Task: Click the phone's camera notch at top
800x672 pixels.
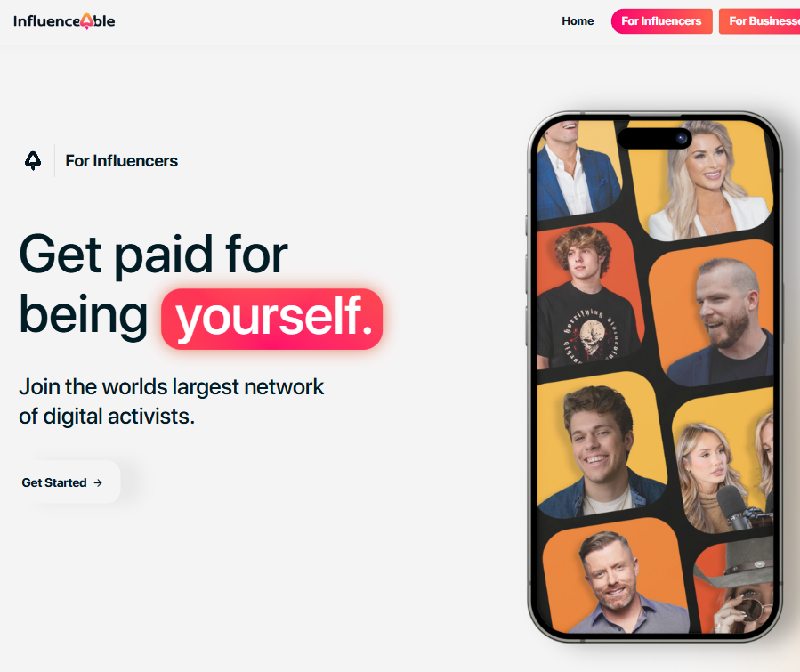Action: pyautogui.click(x=655, y=138)
